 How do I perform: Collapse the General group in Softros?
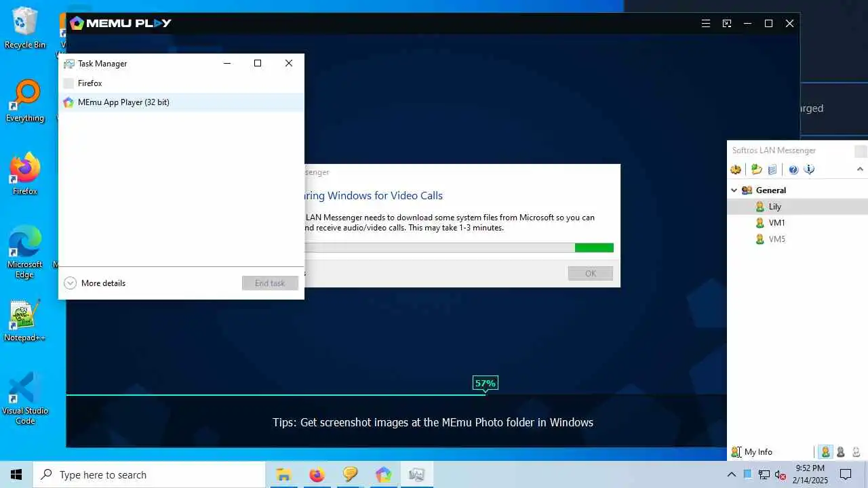click(734, 190)
